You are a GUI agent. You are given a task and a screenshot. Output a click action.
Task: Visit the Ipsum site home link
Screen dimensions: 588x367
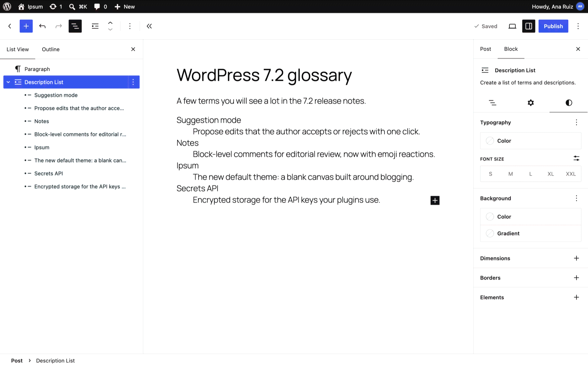(30, 6)
